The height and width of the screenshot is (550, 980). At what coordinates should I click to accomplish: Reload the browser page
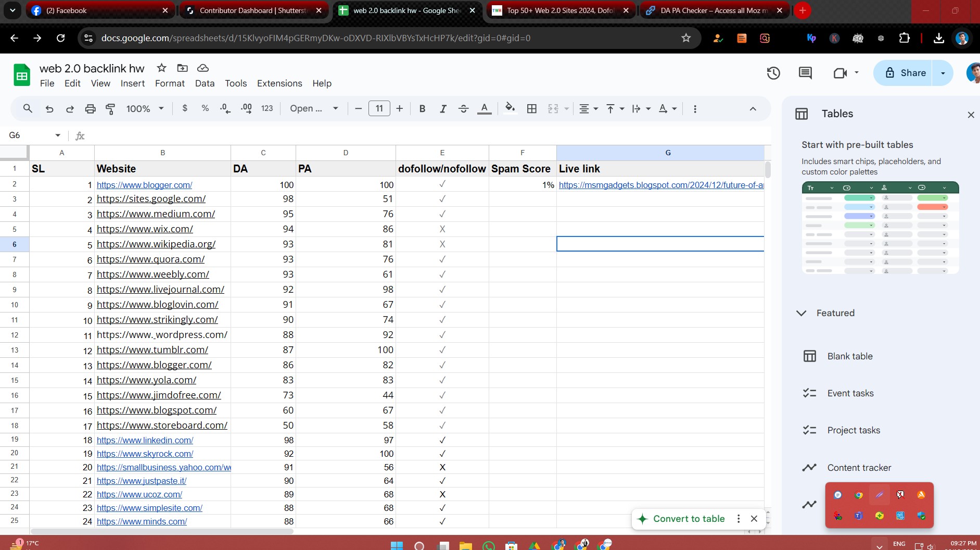tap(61, 38)
